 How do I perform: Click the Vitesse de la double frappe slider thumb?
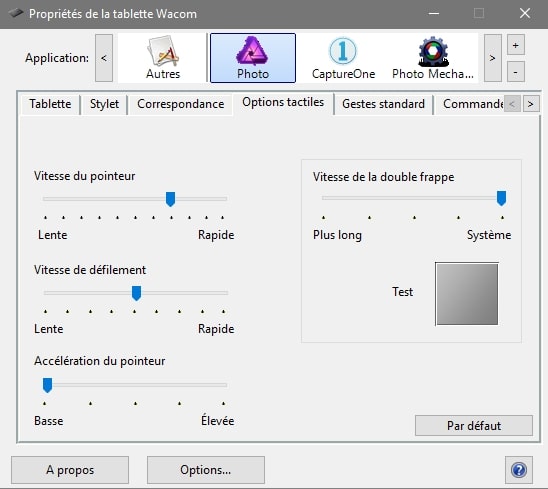pyautogui.click(x=501, y=198)
